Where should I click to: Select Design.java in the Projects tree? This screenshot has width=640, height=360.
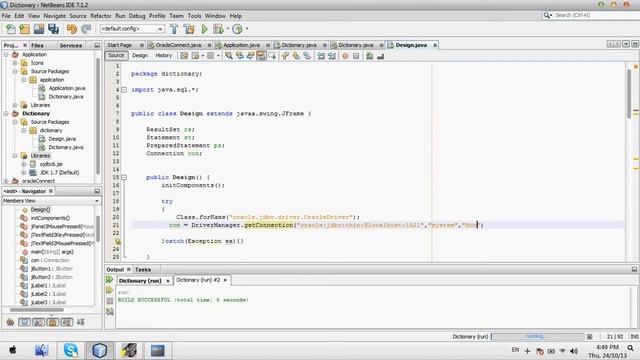(x=62, y=139)
